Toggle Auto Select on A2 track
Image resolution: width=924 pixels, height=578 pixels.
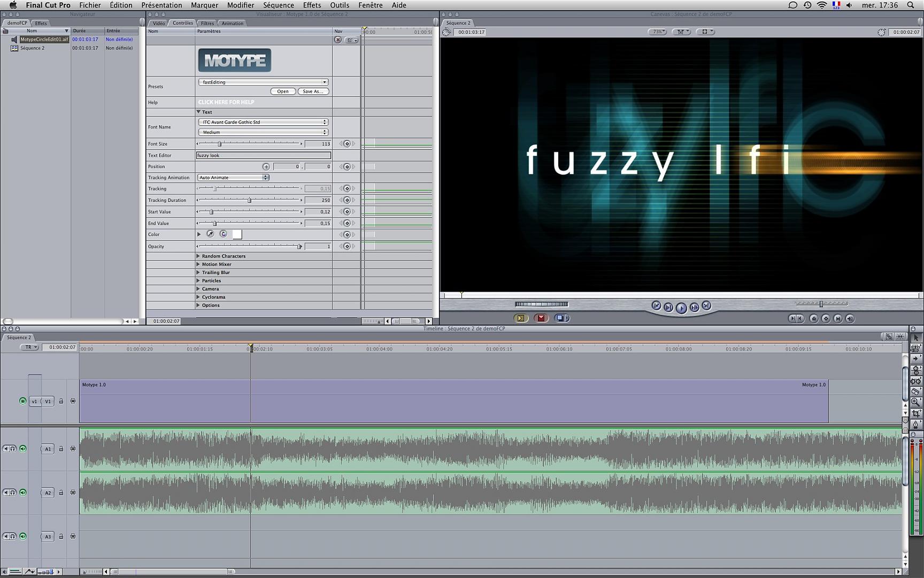tap(73, 492)
